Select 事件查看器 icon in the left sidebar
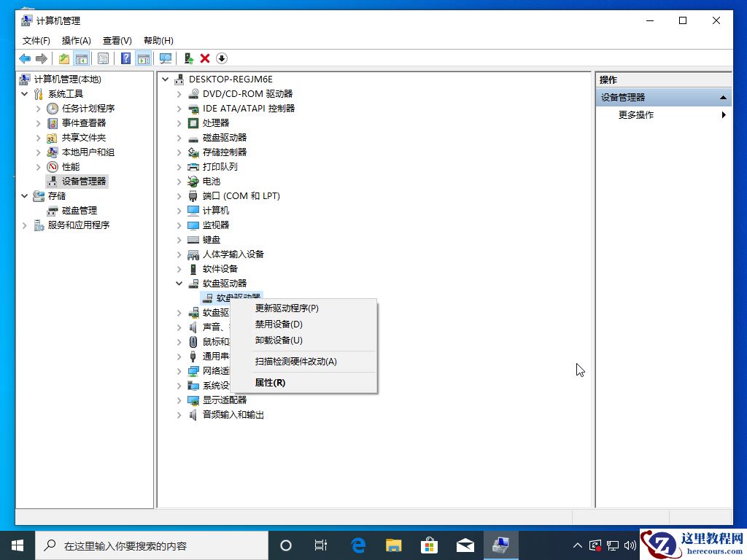Viewport: 747px width, 560px height. [x=53, y=122]
